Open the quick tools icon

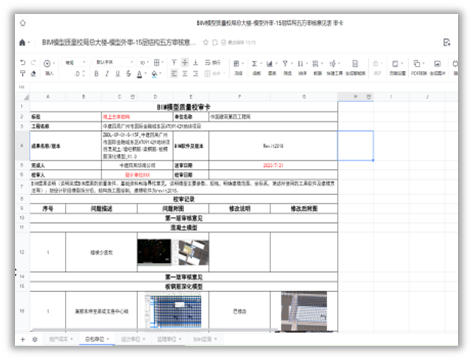[334, 67]
